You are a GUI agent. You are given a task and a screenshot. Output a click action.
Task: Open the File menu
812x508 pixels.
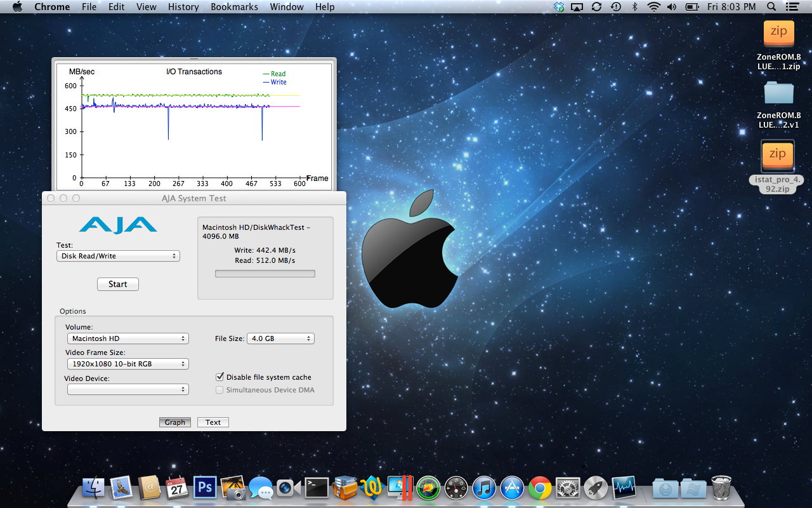coord(89,7)
